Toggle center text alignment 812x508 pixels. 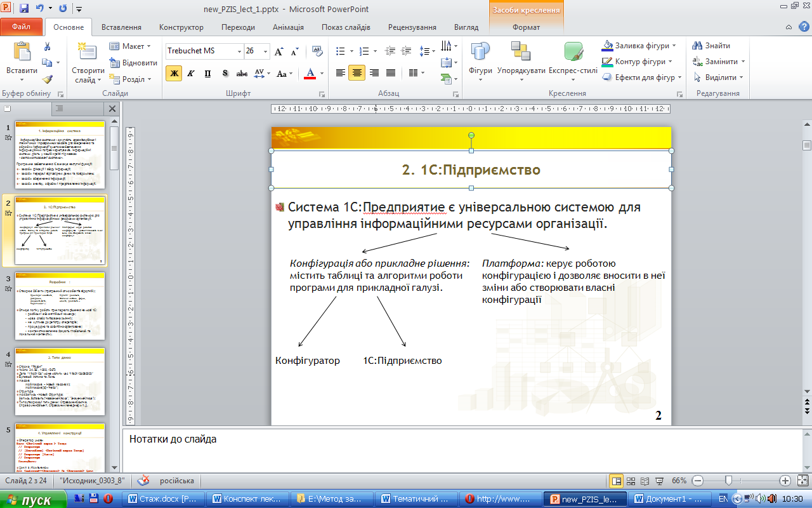pyautogui.click(x=357, y=73)
